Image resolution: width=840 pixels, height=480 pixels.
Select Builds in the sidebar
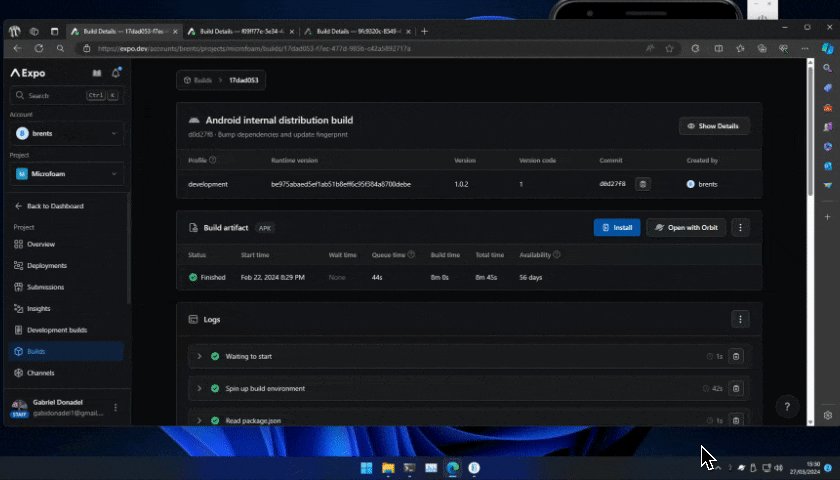tap(66, 351)
